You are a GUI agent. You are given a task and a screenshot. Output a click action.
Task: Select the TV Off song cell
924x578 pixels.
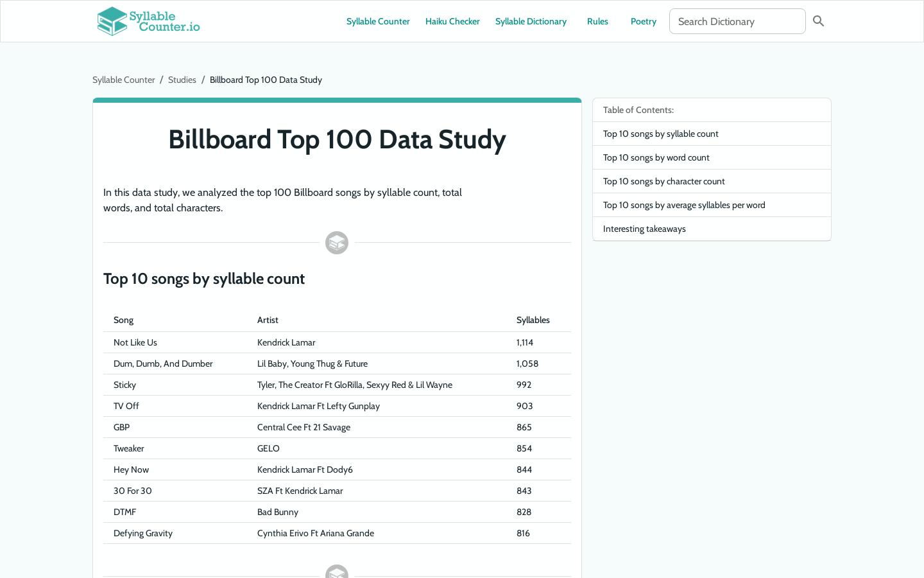[126, 406]
